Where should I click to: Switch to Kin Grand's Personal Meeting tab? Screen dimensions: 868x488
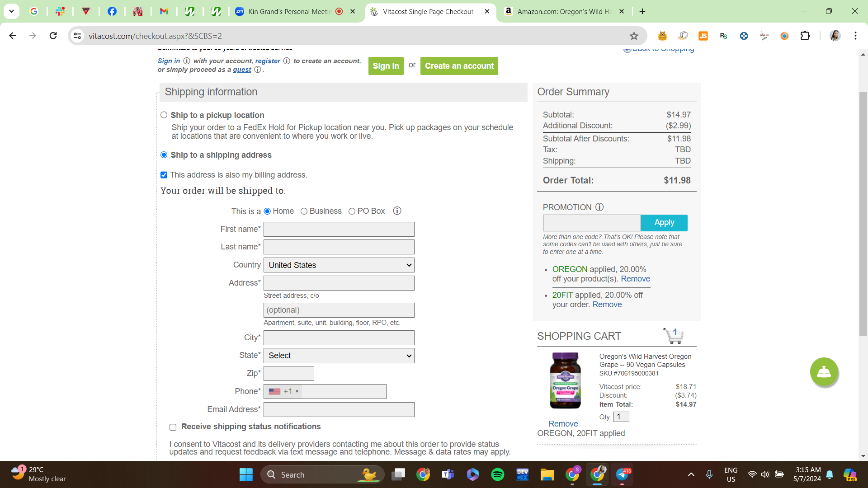(x=289, y=11)
